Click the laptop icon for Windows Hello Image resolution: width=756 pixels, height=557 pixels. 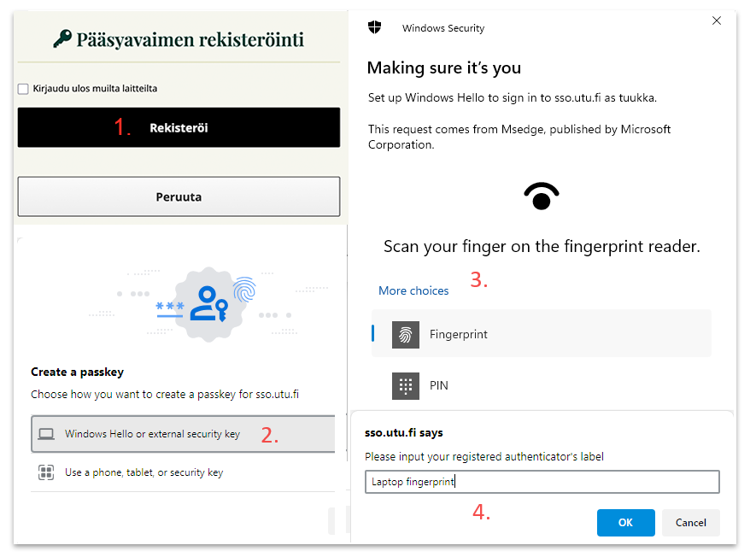(x=46, y=434)
